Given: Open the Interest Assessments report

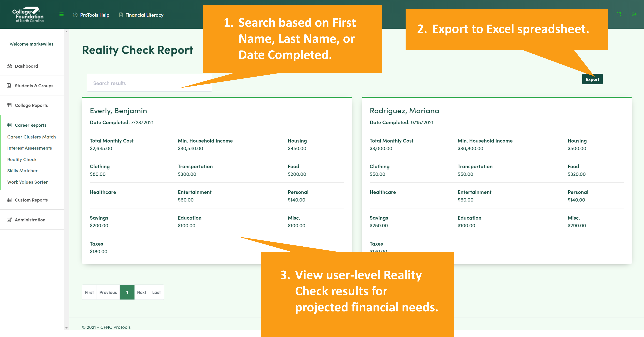Looking at the screenshot, I should pos(30,148).
